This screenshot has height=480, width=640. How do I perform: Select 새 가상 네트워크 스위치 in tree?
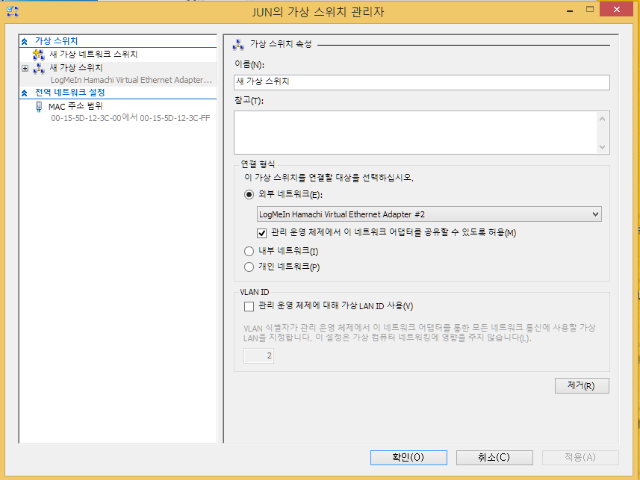click(93, 54)
